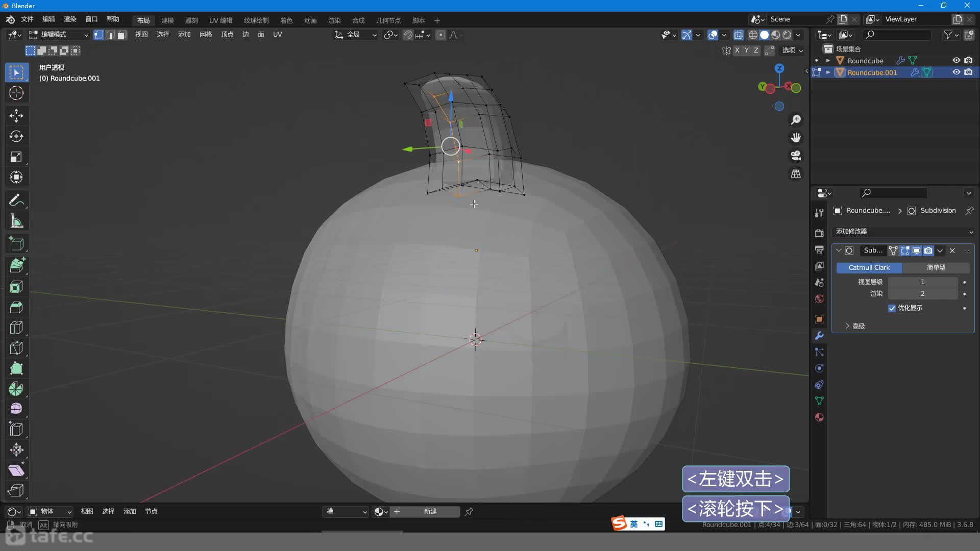Screen dimensions: 980x551
Task: Select the Knife tool
Action: click(x=16, y=348)
